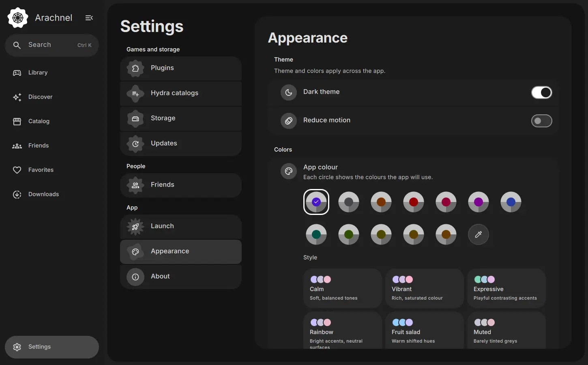Click the Launch rocket icon
This screenshot has height=365, width=588.
coord(135,226)
